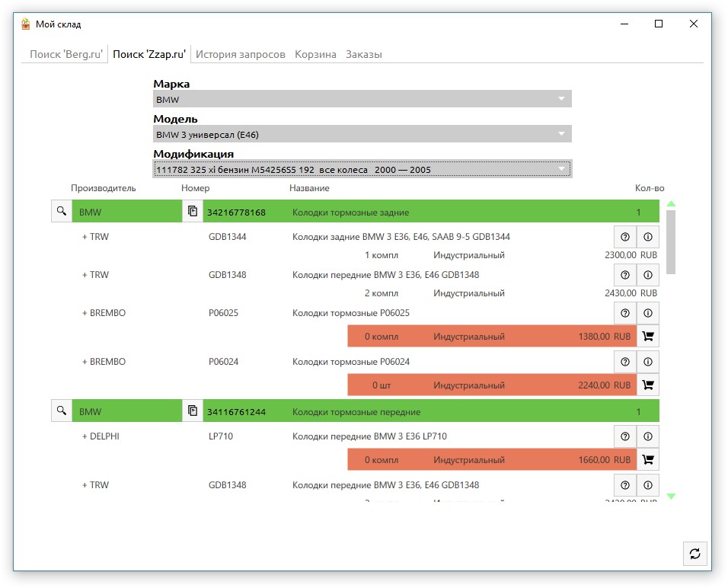Click part number P06025
The width and height of the screenshot is (728, 588).
point(223,313)
